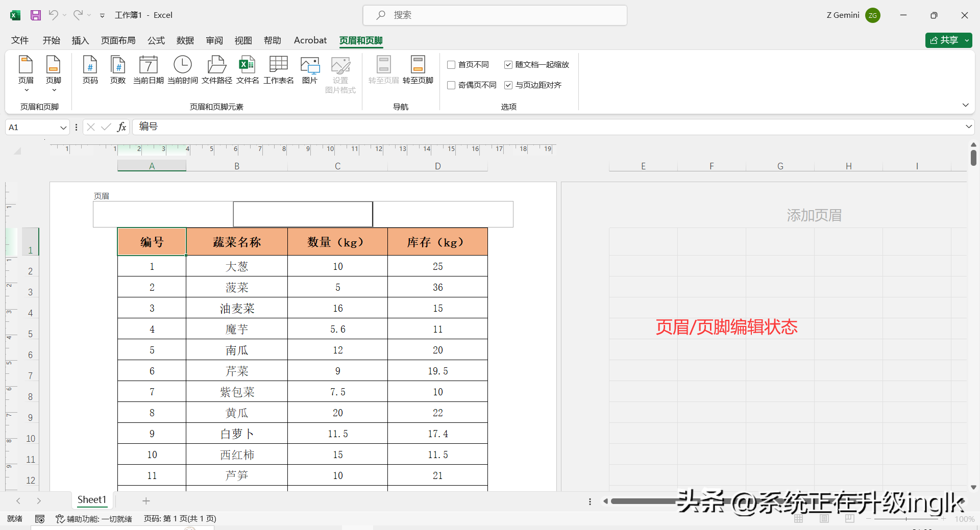980x530 pixels.
Task: Click the formula bar confirm checkmark icon
Action: click(106, 127)
